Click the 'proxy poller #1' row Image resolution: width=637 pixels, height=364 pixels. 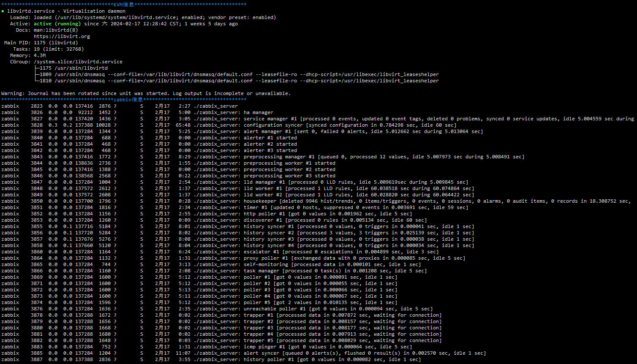233,258
